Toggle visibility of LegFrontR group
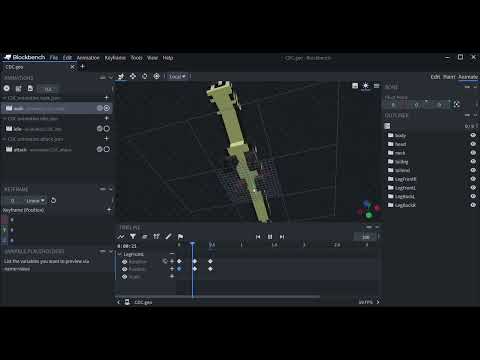 click(473, 179)
